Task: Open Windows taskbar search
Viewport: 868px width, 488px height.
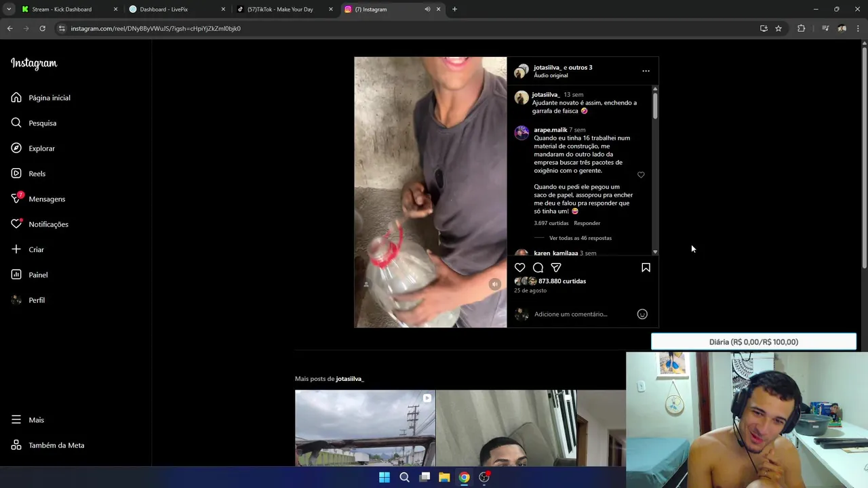Action: tap(404, 477)
